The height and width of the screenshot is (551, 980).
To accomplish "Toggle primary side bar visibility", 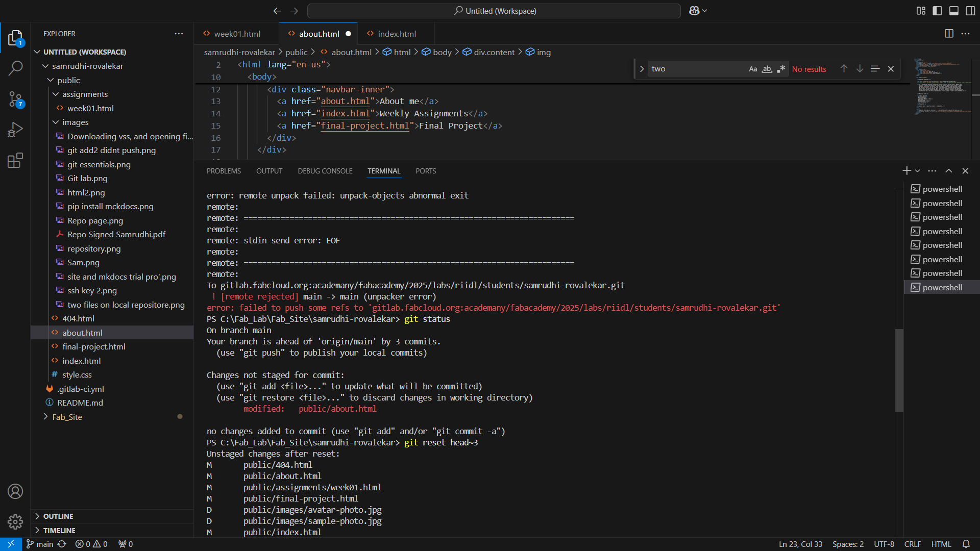I will tap(937, 11).
